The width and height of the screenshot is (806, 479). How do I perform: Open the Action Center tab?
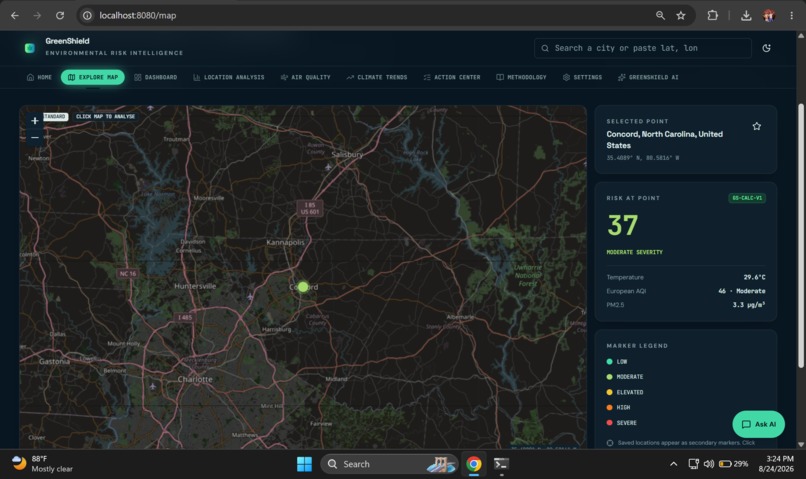[452, 77]
